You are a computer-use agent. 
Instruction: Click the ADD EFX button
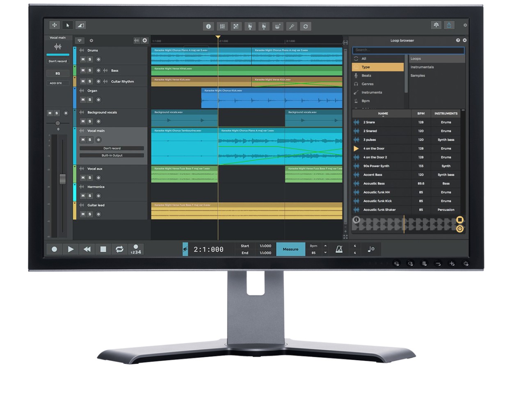tap(56, 83)
